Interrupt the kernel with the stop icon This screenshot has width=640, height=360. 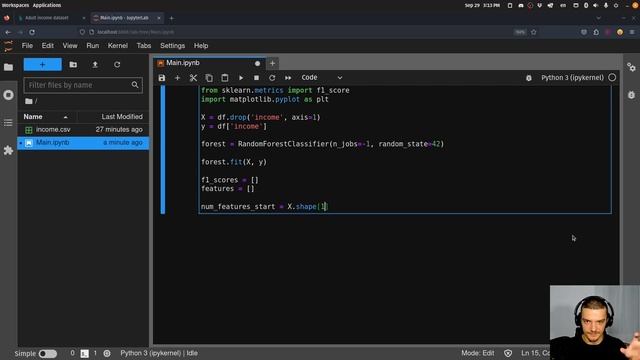coord(256,78)
